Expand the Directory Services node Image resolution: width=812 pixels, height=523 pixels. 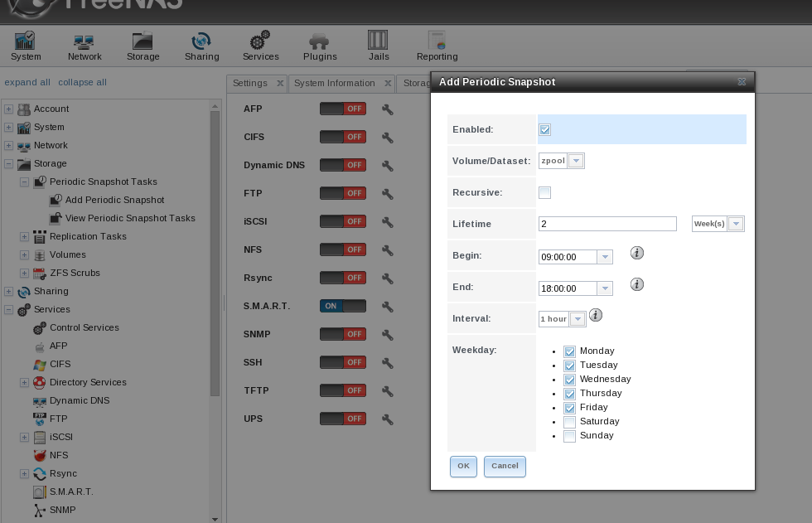coord(24,383)
